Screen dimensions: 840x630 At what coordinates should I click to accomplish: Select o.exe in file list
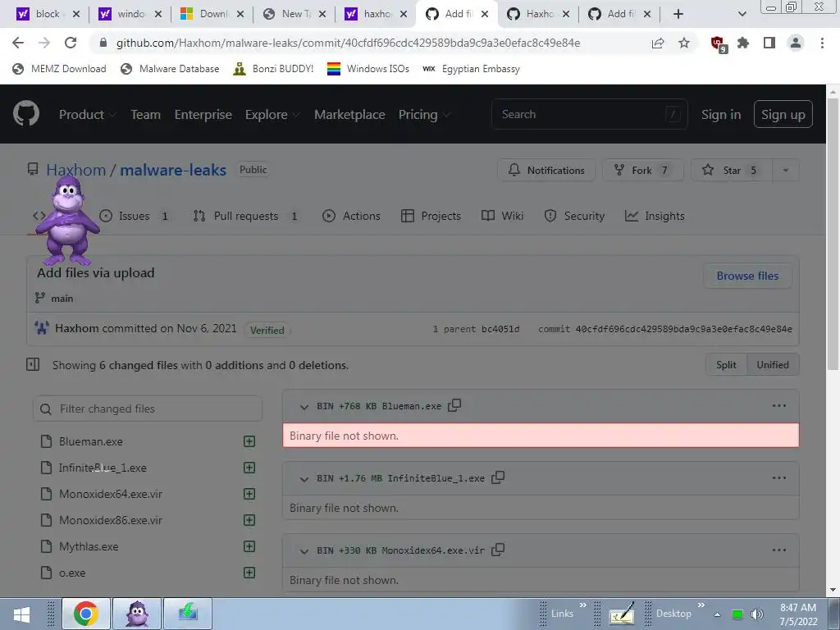(72, 573)
